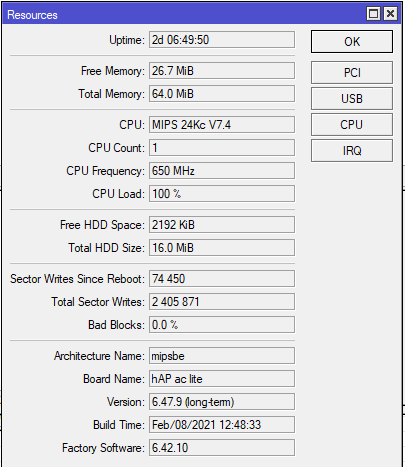405x467 pixels.
Task: Open the CPU details button
Action: [352, 124]
